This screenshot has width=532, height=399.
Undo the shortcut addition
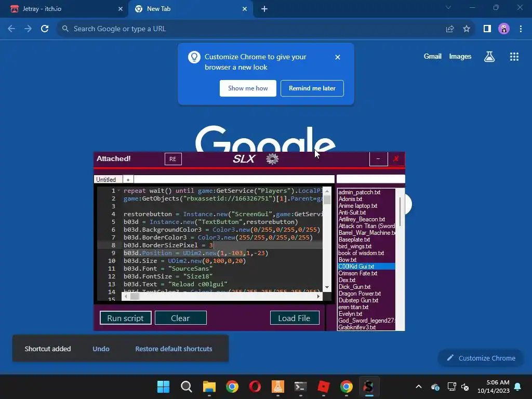click(x=101, y=349)
